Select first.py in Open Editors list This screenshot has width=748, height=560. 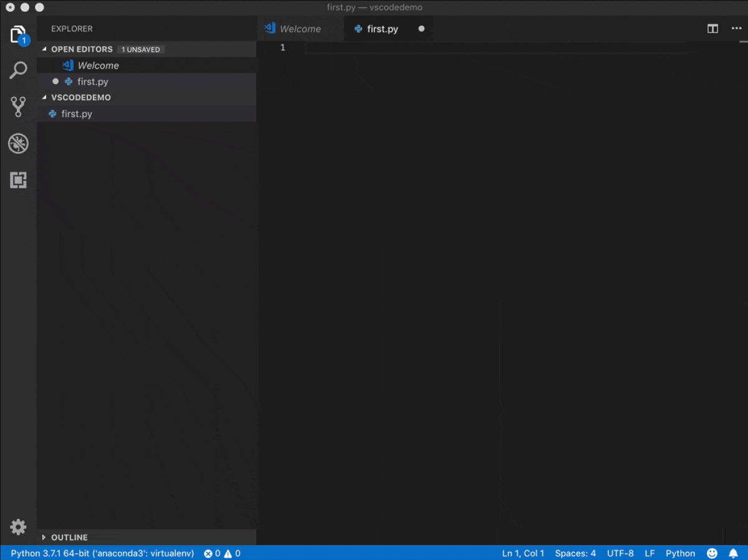click(x=146, y=82)
